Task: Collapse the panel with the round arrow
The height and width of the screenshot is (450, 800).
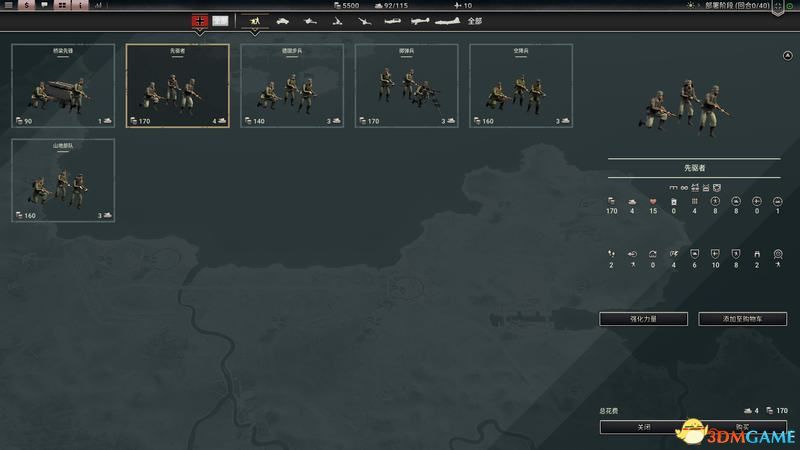Action: (787, 56)
